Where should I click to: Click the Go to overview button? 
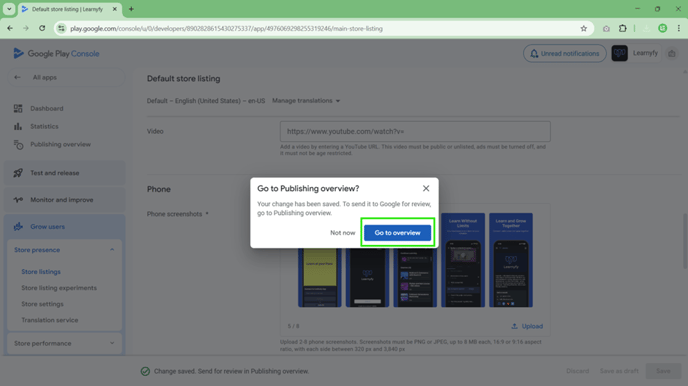tap(397, 232)
